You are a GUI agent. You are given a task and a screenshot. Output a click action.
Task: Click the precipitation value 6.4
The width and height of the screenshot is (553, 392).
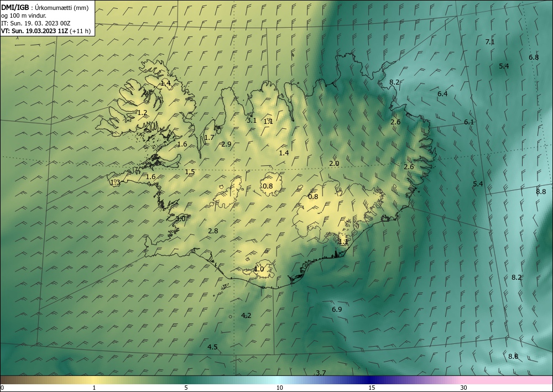pos(442,94)
